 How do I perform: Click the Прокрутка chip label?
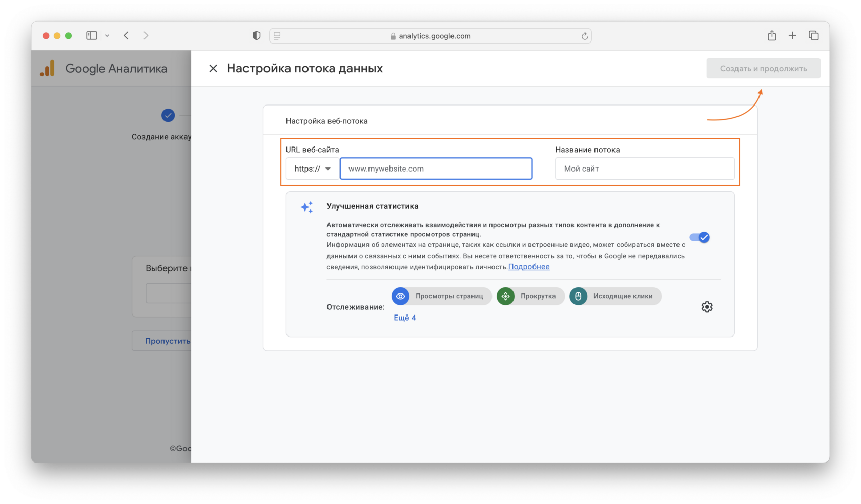click(x=538, y=296)
